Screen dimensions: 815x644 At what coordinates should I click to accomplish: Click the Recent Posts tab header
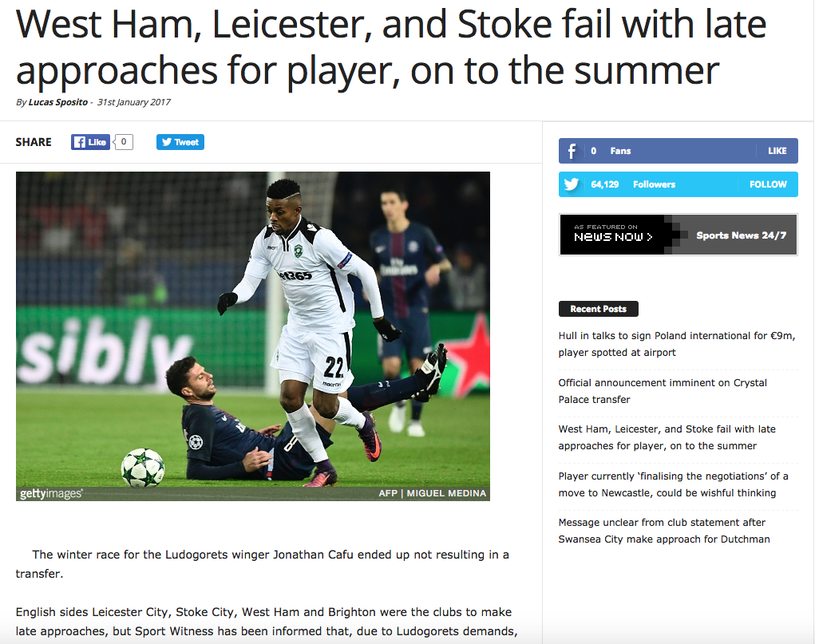click(x=598, y=309)
